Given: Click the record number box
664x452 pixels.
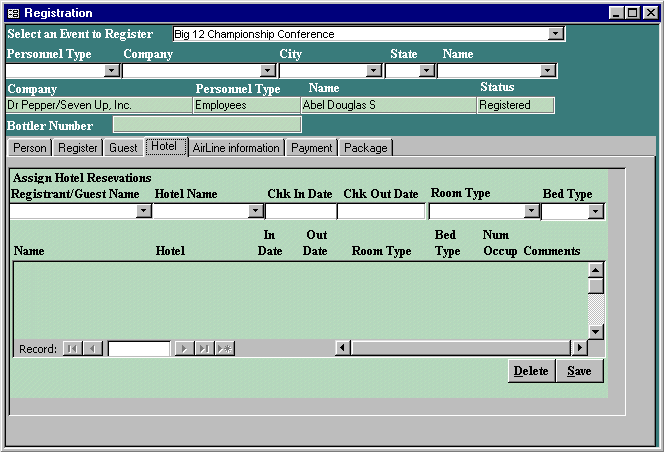Looking at the screenshot, I should 139,349.
